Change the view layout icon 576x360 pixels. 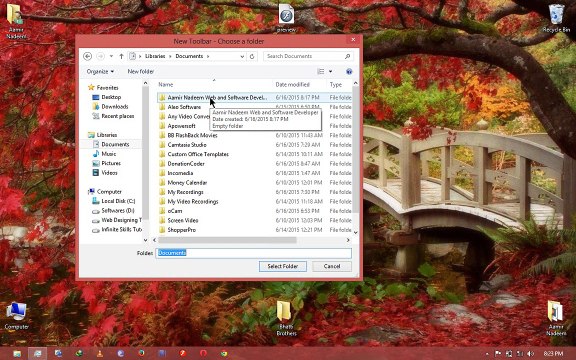click(321, 71)
